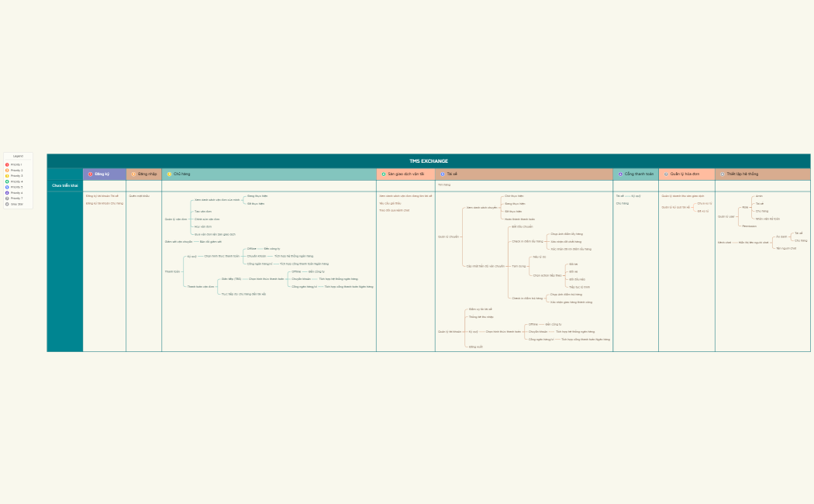Click the red Priority 1 legend icon
Image resolution: width=814 pixels, height=504 pixels.
tap(7, 164)
